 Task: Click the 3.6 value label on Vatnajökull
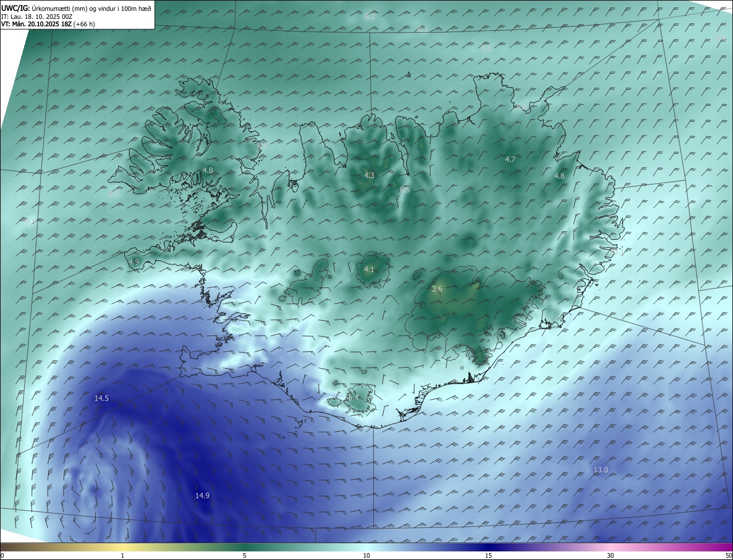tap(437, 289)
